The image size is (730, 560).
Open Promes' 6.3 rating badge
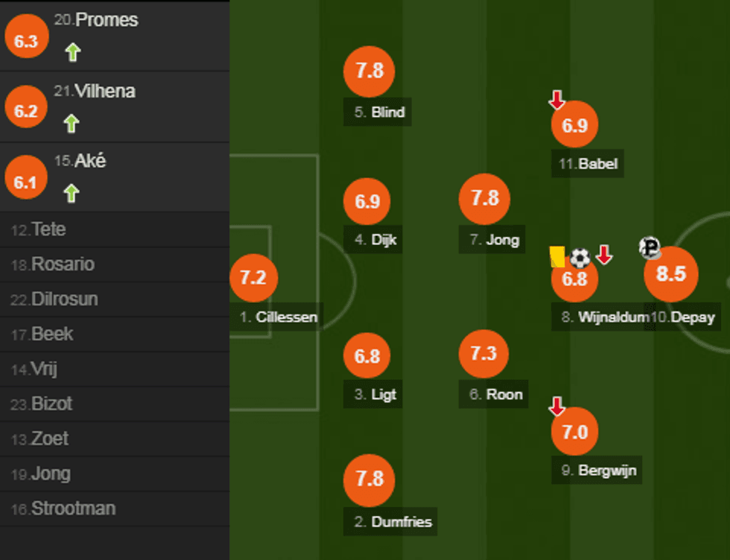26,40
